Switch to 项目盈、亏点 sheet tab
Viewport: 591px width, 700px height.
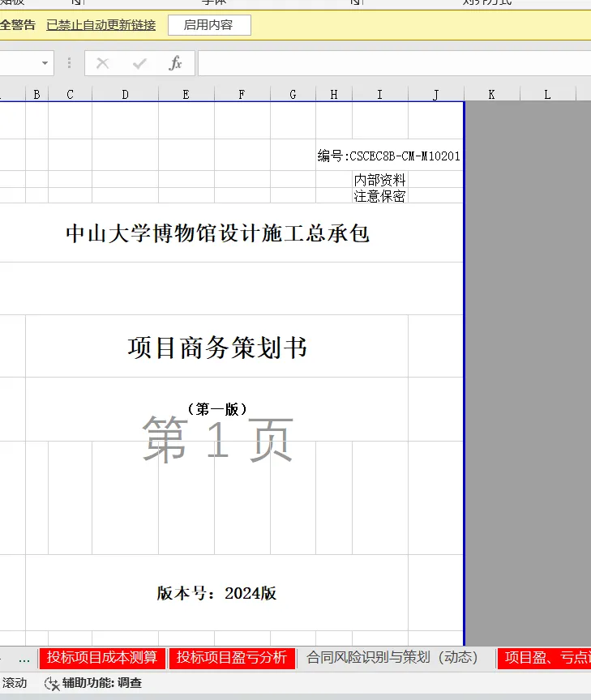[546, 658]
